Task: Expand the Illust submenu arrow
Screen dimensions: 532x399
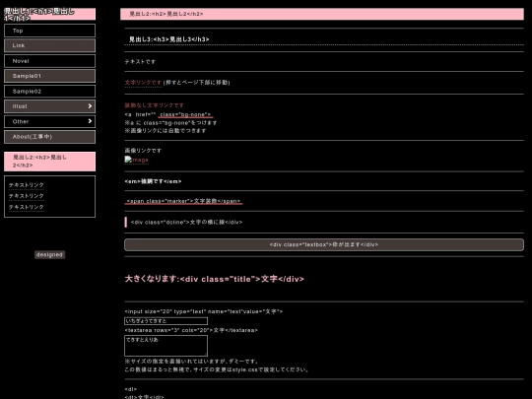Action: (90, 106)
